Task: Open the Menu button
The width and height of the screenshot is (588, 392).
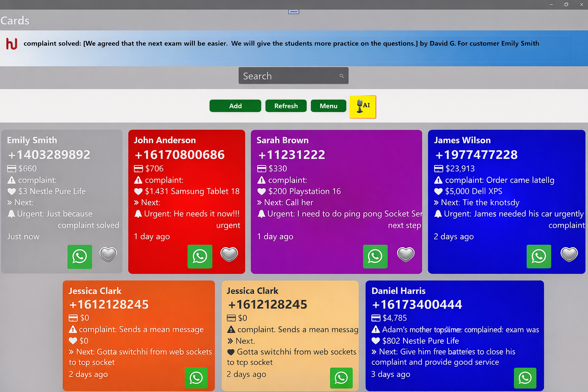Action: pos(328,106)
